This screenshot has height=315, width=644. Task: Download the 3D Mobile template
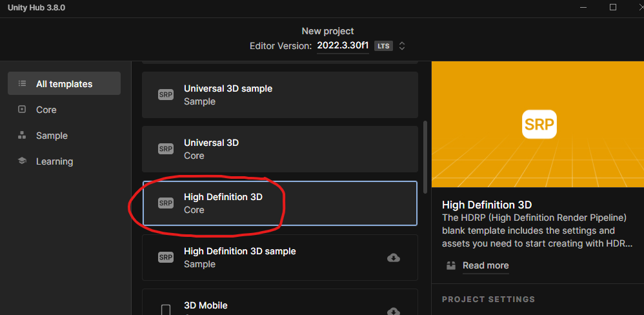click(394, 311)
